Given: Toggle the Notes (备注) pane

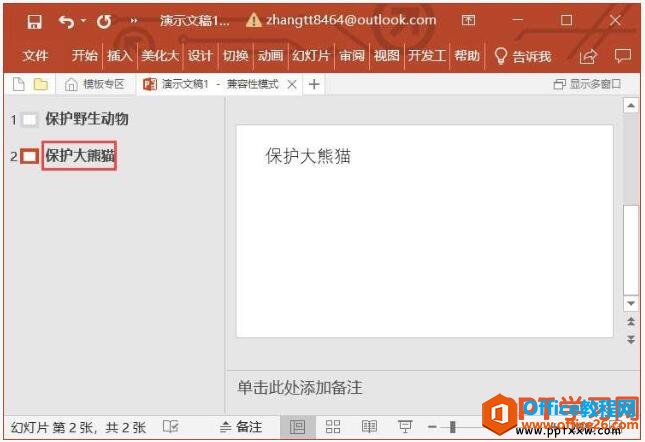Looking at the screenshot, I should [241, 427].
